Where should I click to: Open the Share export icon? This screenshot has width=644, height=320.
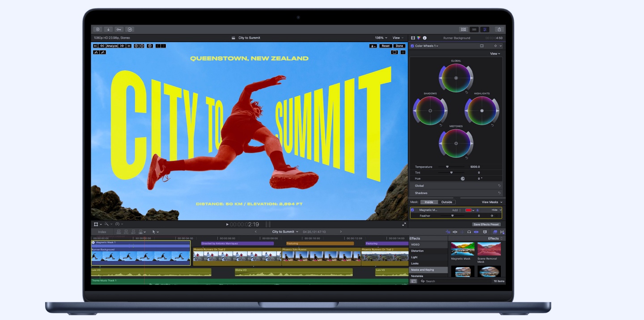point(499,29)
